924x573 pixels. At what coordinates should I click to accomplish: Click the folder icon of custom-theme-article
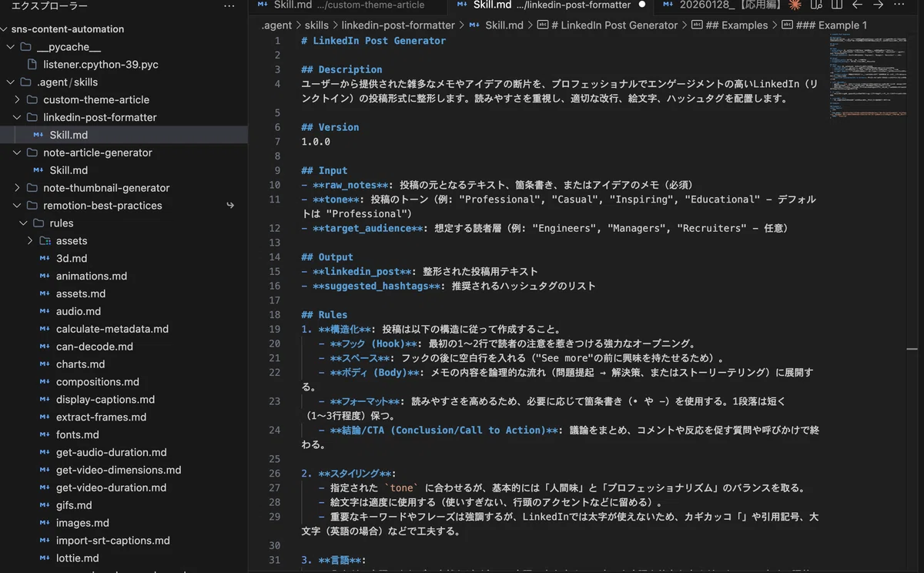coord(32,100)
